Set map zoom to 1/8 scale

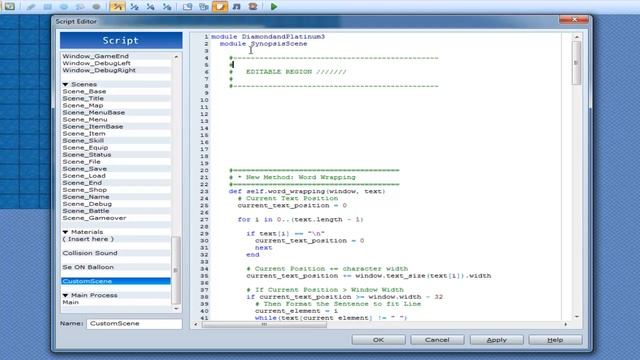pos(167,7)
